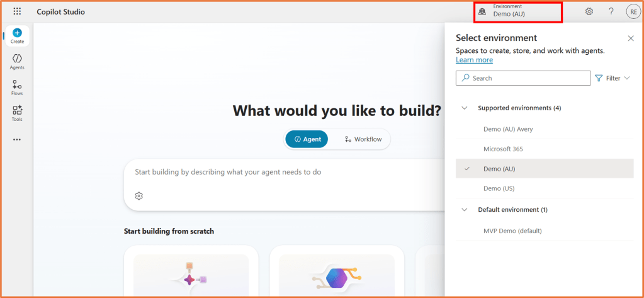Open the app launcher waffle icon
The image size is (644, 298).
(17, 11)
